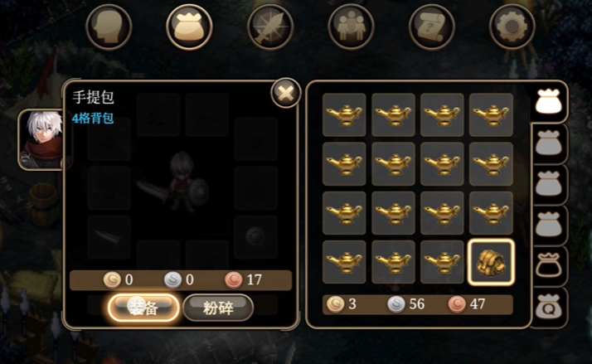This screenshot has width=592, height=364.
Task: Select the first bag tab
Action: [x=549, y=102]
